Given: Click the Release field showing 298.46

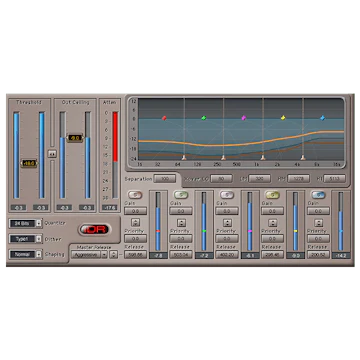Looking at the screenshot, I should tap(273, 255).
